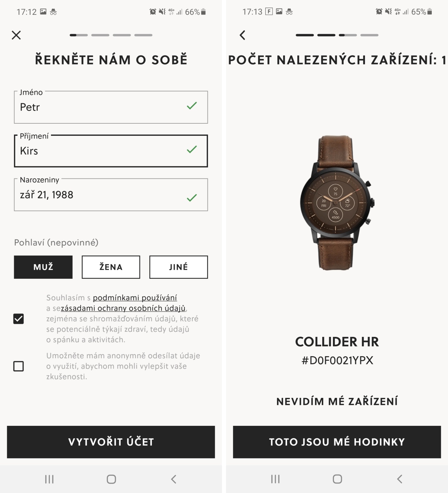Select the Collider HR watch image
The width and height of the screenshot is (448, 493).
(x=337, y=203)
